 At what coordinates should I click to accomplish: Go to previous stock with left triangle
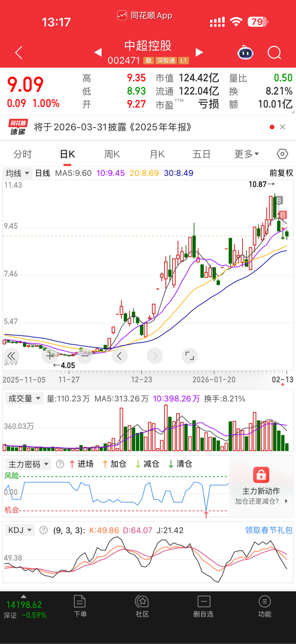tap(98, 52)
